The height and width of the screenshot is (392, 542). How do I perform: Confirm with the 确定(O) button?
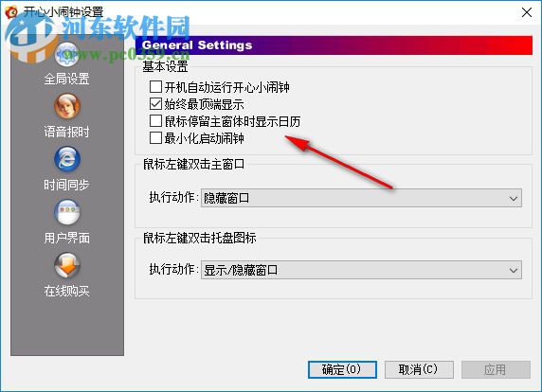click(342, 369)
